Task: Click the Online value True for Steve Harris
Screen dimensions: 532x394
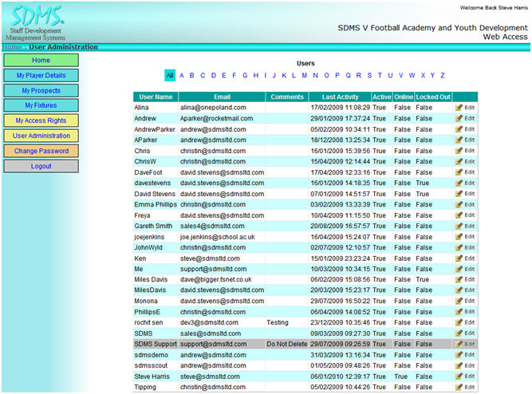Action: click(400, 376)
